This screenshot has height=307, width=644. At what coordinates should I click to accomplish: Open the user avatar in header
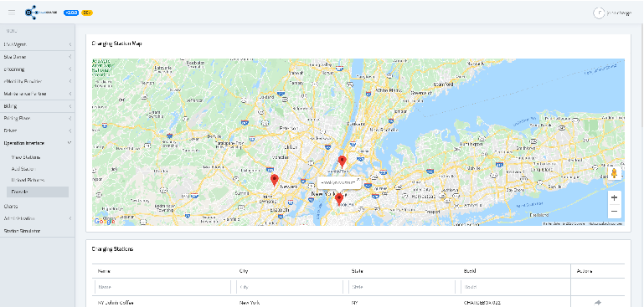599,13
